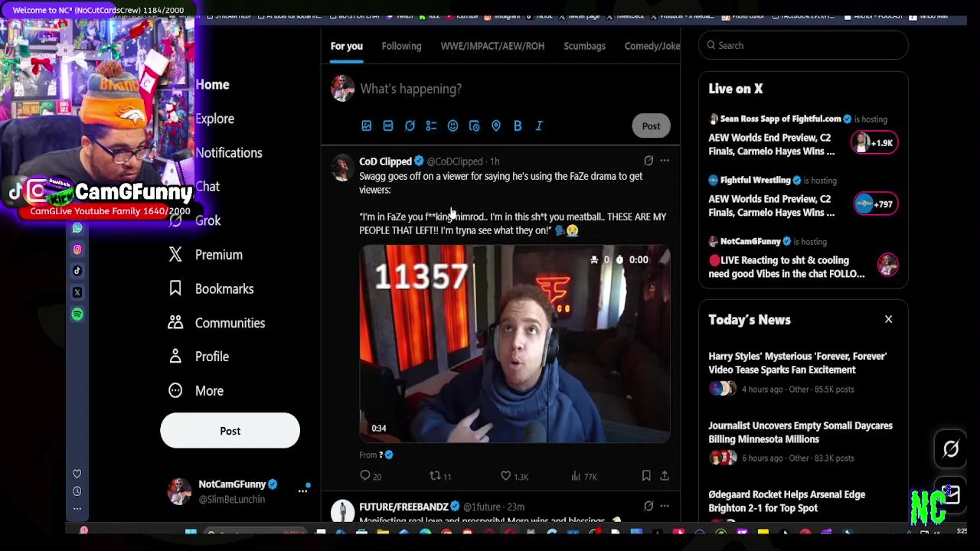Open account switcher for NotCamGFunny
980x551 pixels.
237,491
